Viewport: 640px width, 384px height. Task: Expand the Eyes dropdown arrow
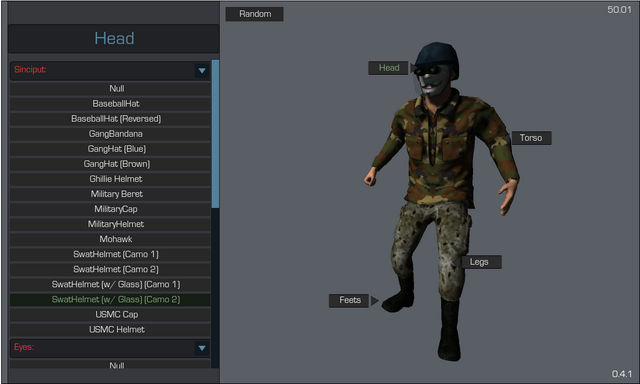[x=202, y=348]
